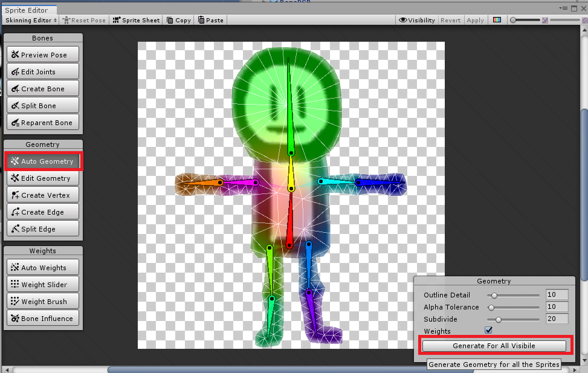Image resolution: width=588 pixels, height=373 pixels.
Task: Activate the Edit Joints tool
Action: coord(43,71)
